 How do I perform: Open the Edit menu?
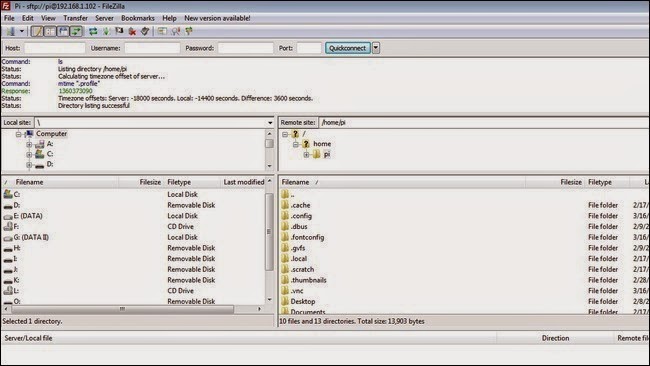pos(28,18)
